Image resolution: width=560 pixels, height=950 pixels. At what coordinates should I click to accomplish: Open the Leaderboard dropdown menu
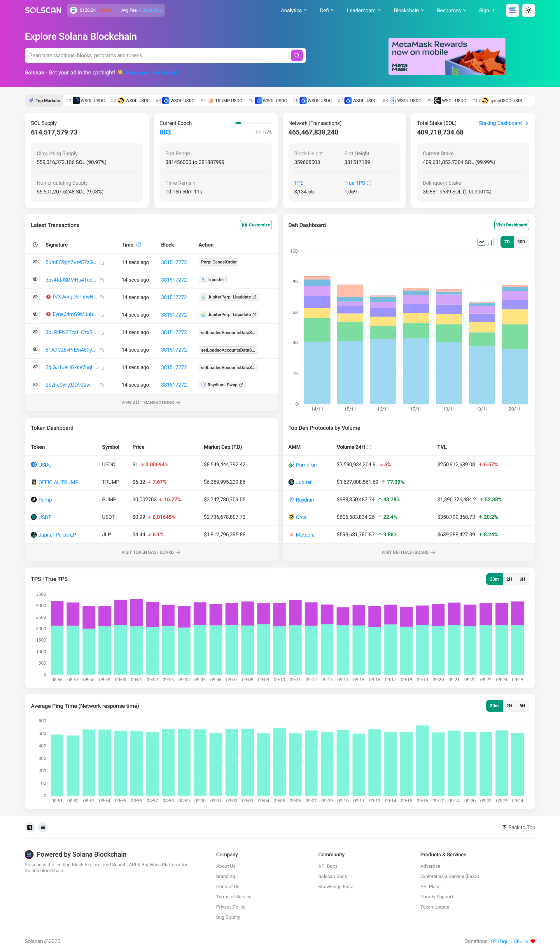pyautogui.click(x=364, y=11)
